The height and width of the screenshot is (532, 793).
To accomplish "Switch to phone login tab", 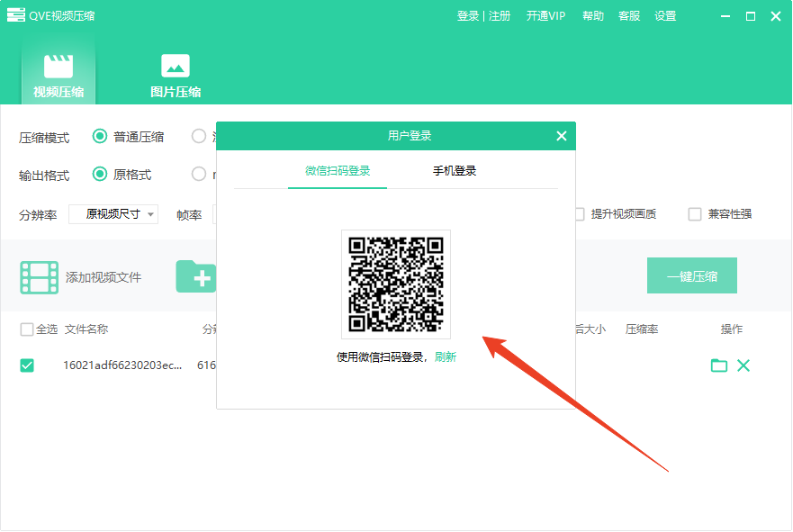I will (x=455, y=171).
